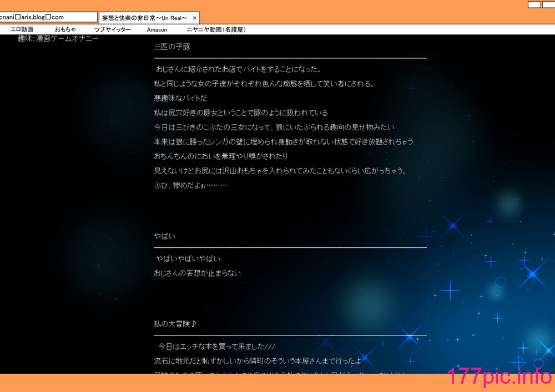
Task: Click the line 悪趣味なバイトだ
Action: coord(180,98)
